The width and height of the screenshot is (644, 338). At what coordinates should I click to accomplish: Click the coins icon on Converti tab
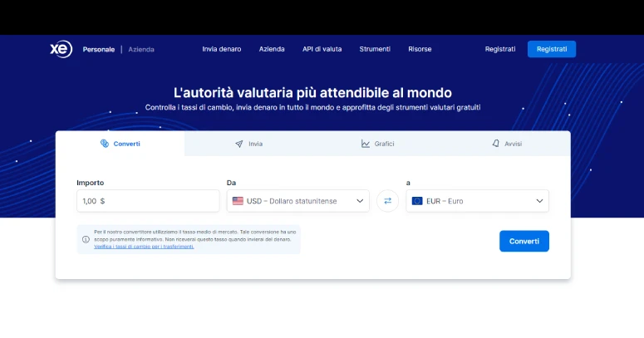pos(105,144)
